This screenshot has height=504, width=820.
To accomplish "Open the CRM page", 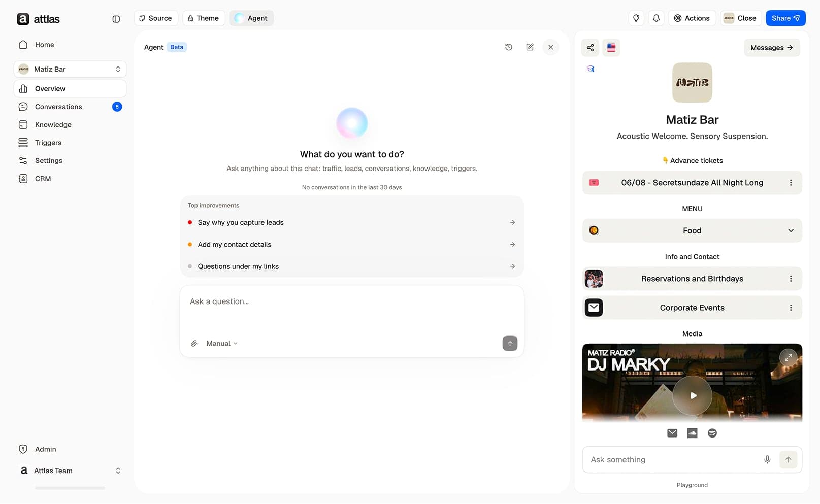I will point(70,179).
